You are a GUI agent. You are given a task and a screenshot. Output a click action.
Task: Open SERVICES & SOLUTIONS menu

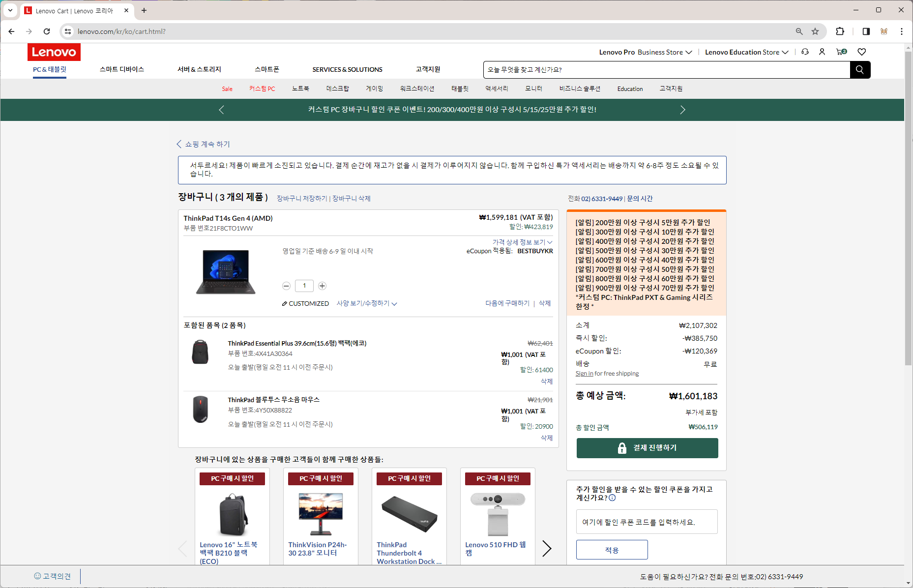tap(347, 69)
